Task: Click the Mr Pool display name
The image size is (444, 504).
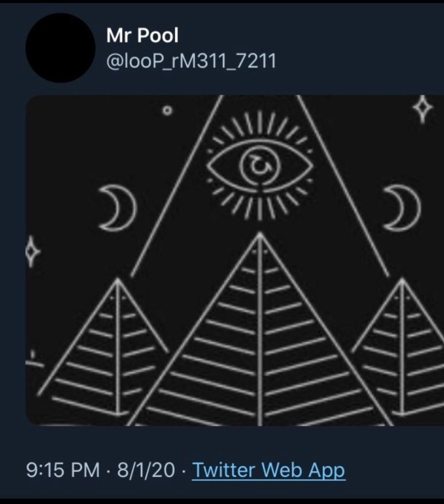Action: pos(142,35)
